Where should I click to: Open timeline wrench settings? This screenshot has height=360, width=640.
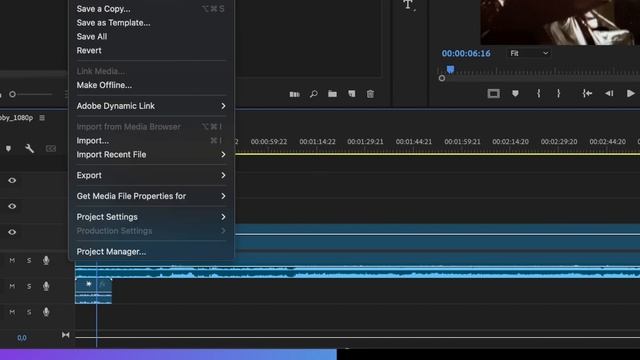(x=29, y=148)
